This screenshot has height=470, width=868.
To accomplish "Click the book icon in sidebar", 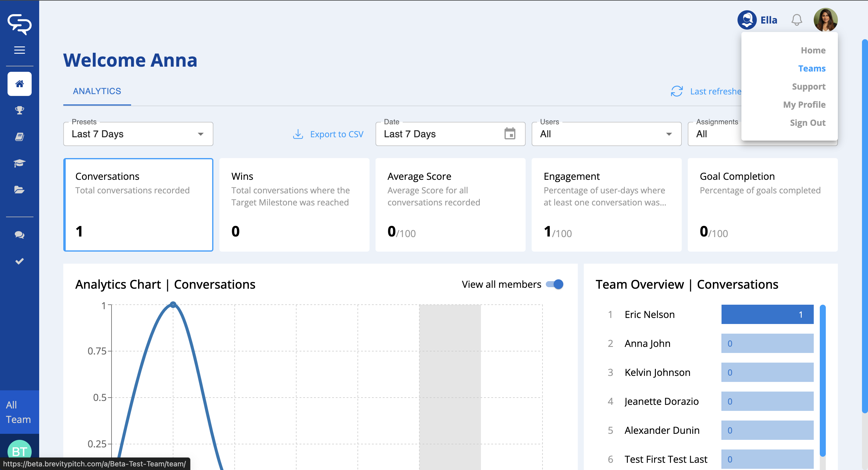I will tap(20, 137).
